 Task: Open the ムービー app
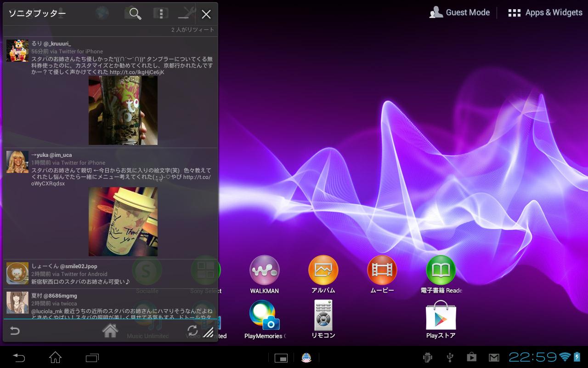[x=382, y=275]
